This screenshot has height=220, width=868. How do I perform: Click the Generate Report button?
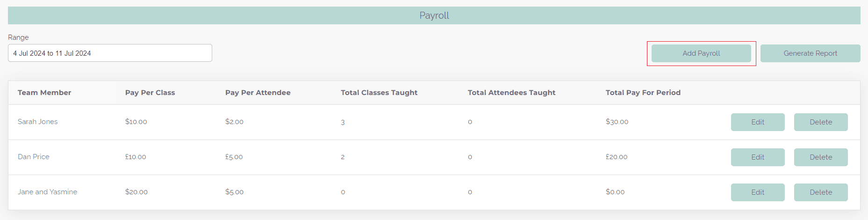[810, 53]
